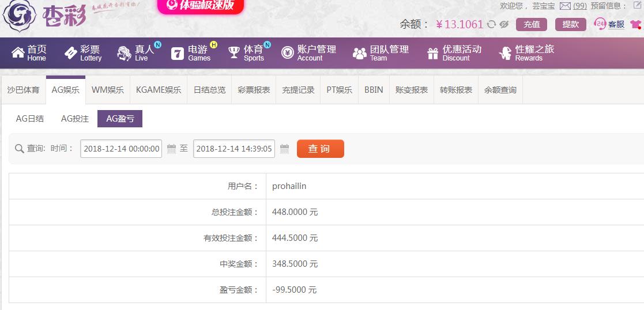Screen dimensions: 644x310
Task: Open the 客服 customer service link
Action: (x=616, y=24)
